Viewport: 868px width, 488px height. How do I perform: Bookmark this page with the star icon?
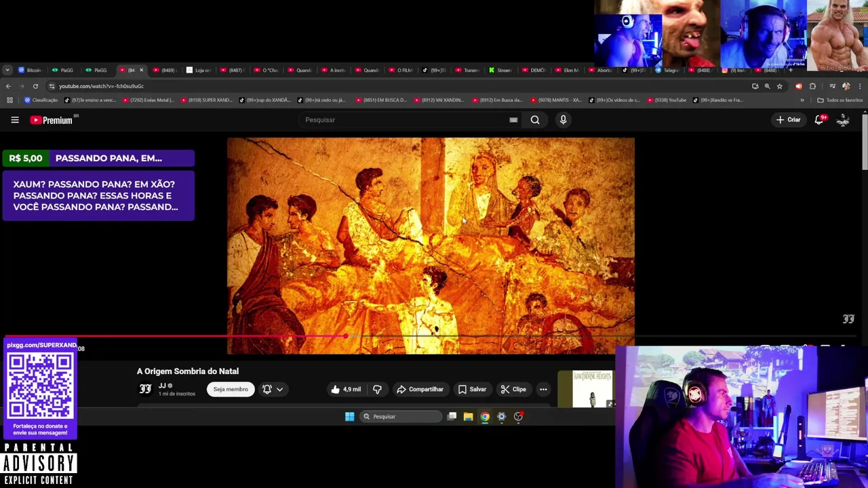click(779, 86)
